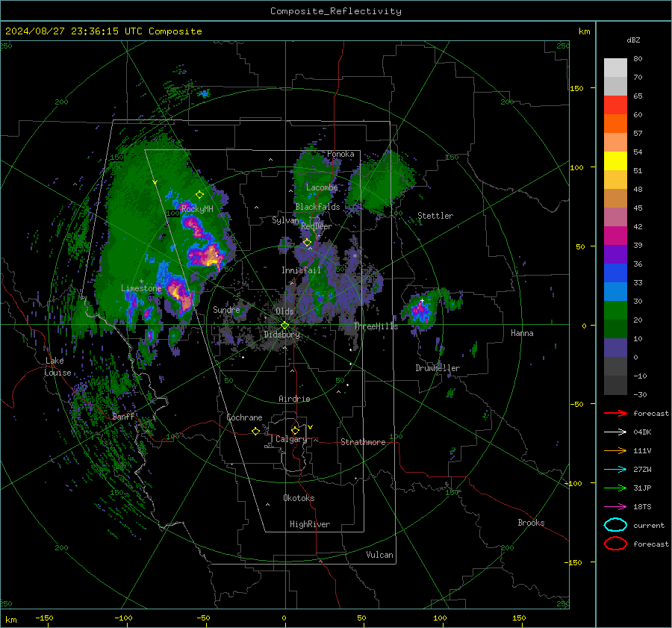Click the 04DK legend label

pos(642,432)
